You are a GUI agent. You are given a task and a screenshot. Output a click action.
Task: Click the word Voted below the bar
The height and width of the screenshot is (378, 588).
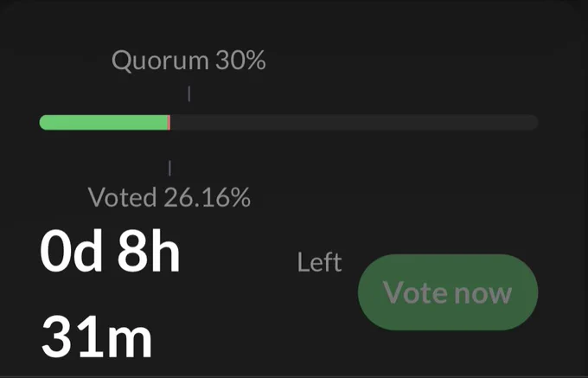click(x=122, y=197)
